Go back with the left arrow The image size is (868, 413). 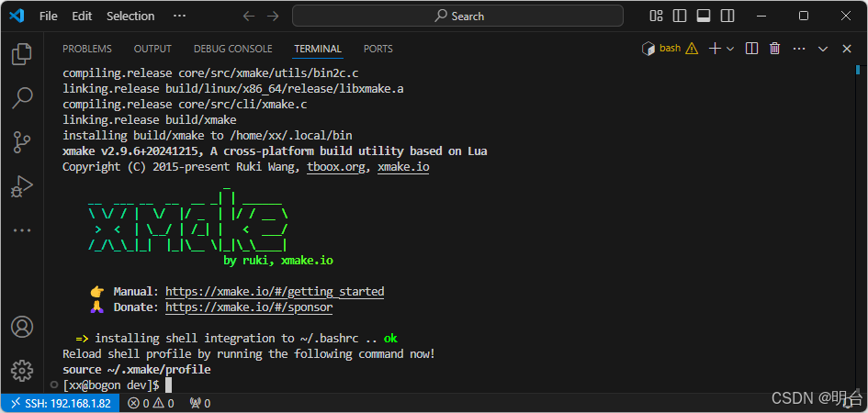tap(249, 16)
